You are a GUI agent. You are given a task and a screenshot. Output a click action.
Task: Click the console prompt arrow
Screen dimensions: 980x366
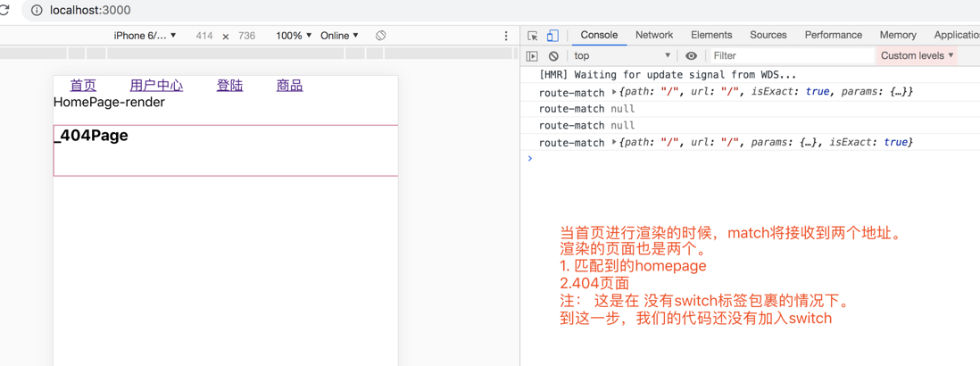[530, 159]
